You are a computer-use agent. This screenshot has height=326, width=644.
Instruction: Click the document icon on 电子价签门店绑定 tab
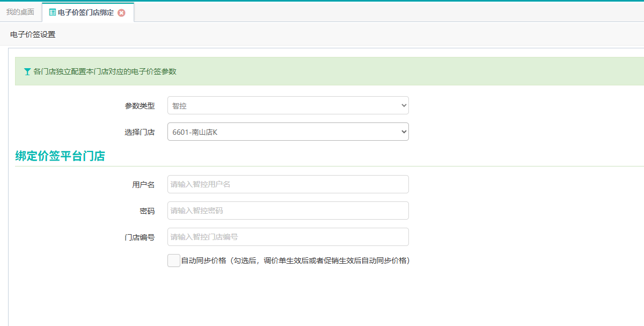pyautogui.click(x=52, y=12)
